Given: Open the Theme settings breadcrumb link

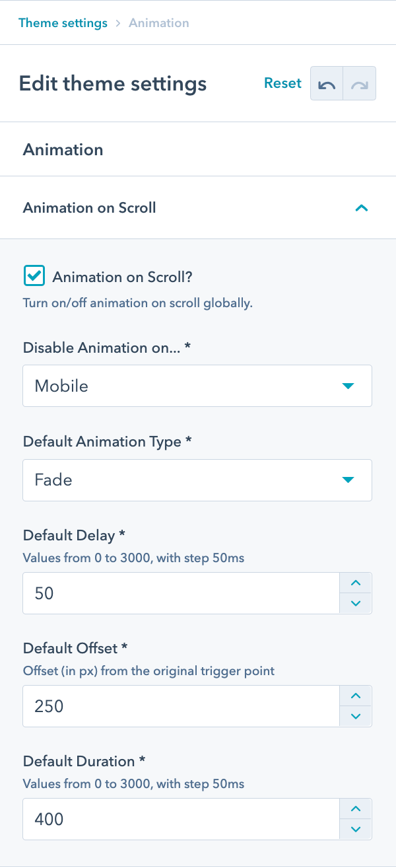Looking at the screenshot, I should pos(63,22).
